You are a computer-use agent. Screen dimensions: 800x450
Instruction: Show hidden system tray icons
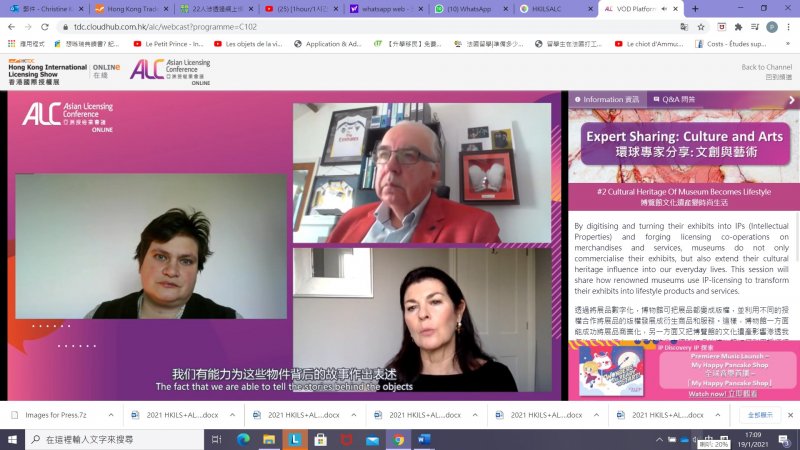[x=659, y=439]
